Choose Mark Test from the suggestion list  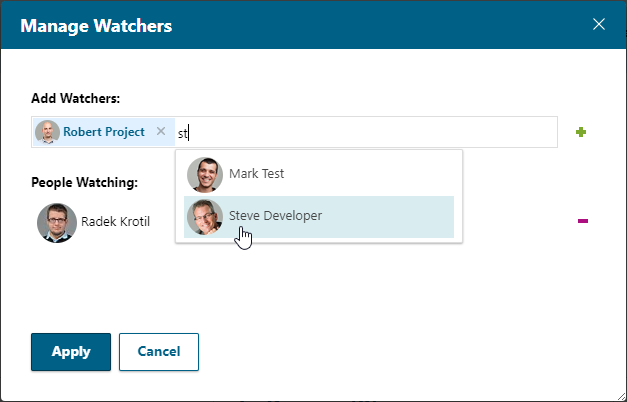(x=319, y=174)
